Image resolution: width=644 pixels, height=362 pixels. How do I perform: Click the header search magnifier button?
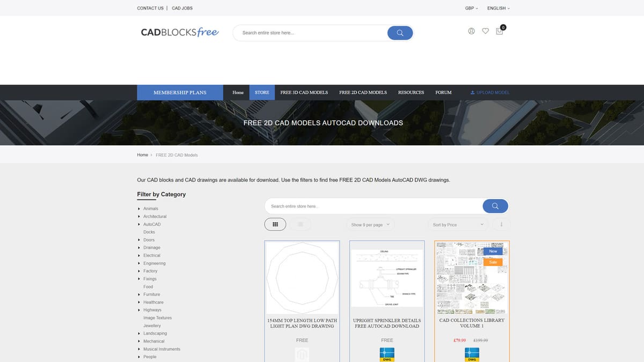400,33
